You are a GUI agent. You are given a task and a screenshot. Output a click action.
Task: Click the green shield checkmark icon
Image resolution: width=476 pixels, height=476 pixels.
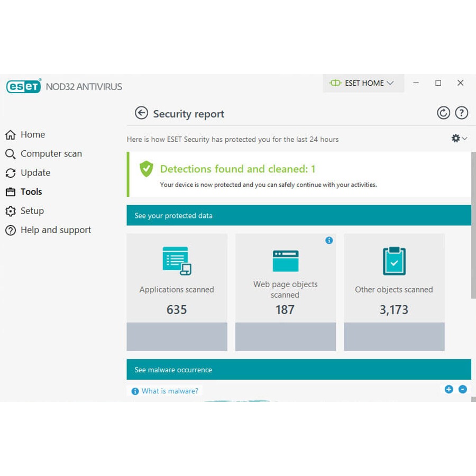point(147,169)
